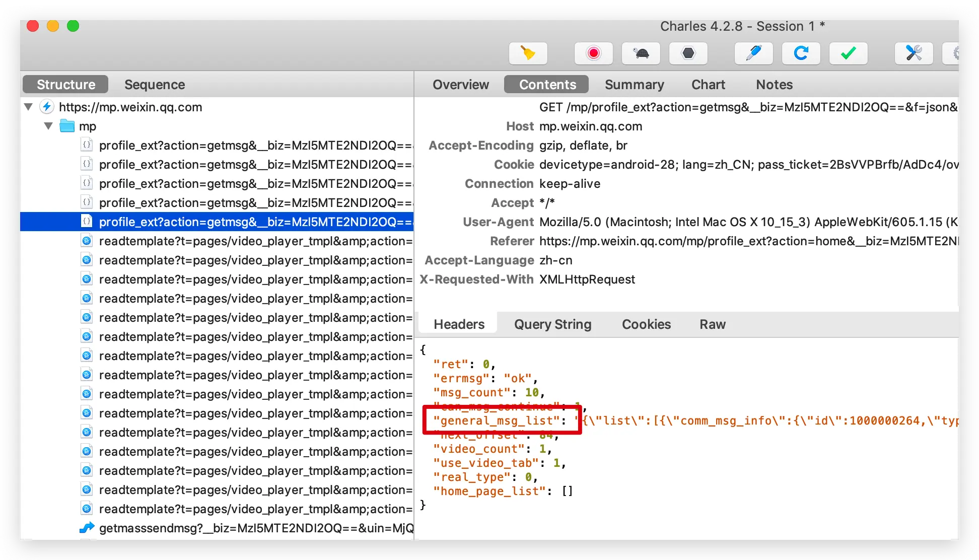The width and height of the screenshot is (979, 560).
Task: Click the pen compose request icon
Action: (753, 53)
